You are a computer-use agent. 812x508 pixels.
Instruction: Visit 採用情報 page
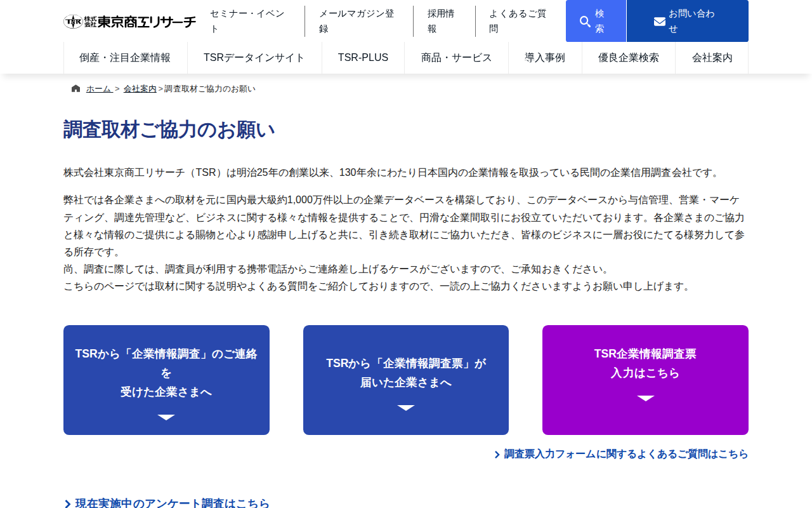444,22
